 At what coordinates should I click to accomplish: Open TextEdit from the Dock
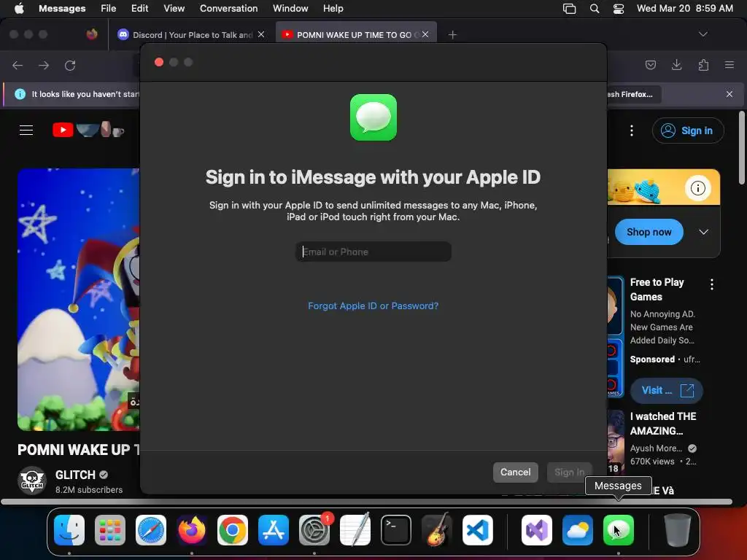(x=355, y=530)
